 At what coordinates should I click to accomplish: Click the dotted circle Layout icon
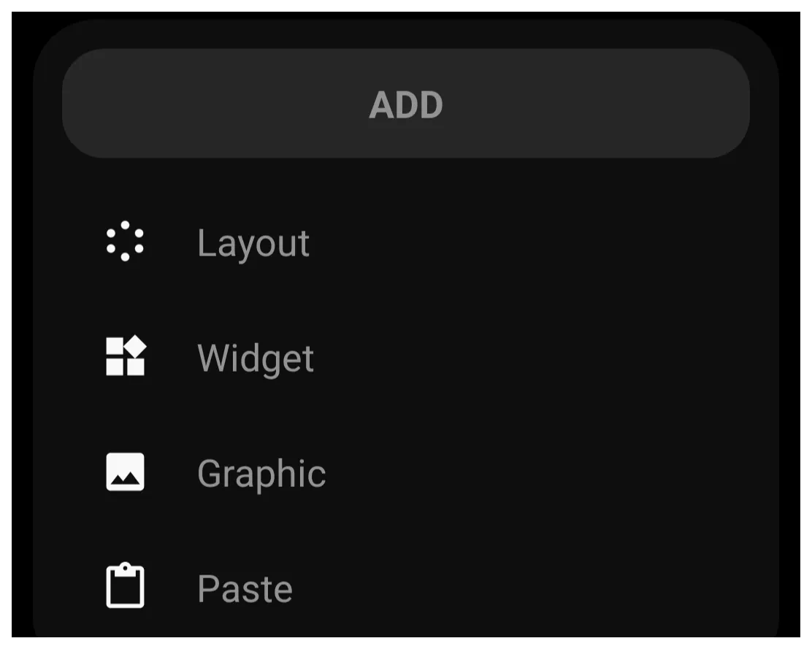tap(125, 241)
